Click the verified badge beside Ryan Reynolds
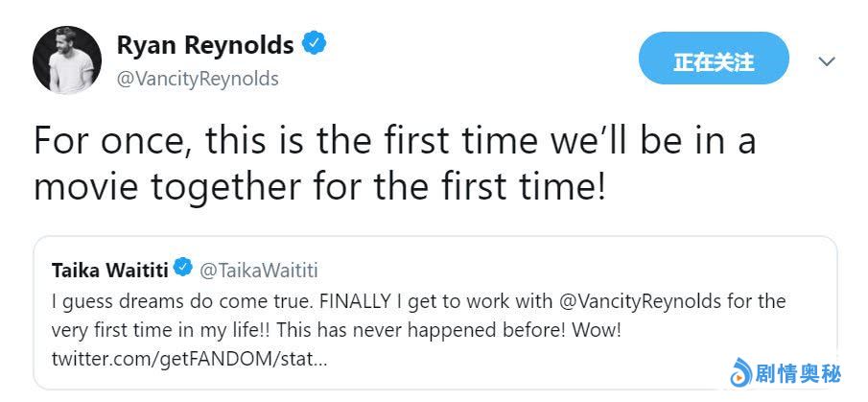 (x=315, y=44)
